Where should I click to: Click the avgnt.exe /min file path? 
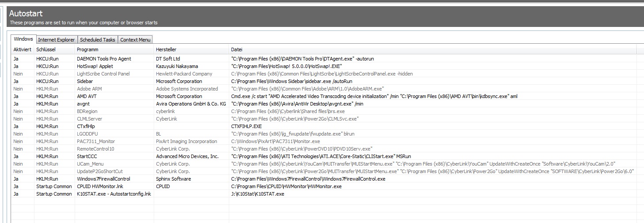[297, 104]
